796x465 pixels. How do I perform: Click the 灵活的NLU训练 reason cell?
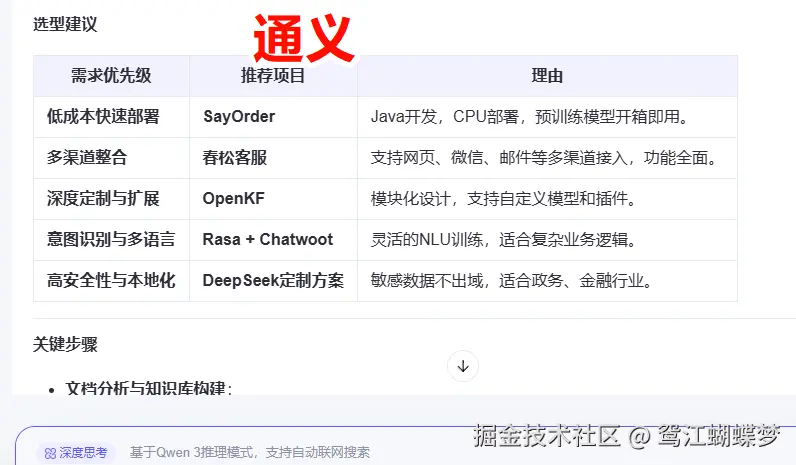click(x=547, y=240)
